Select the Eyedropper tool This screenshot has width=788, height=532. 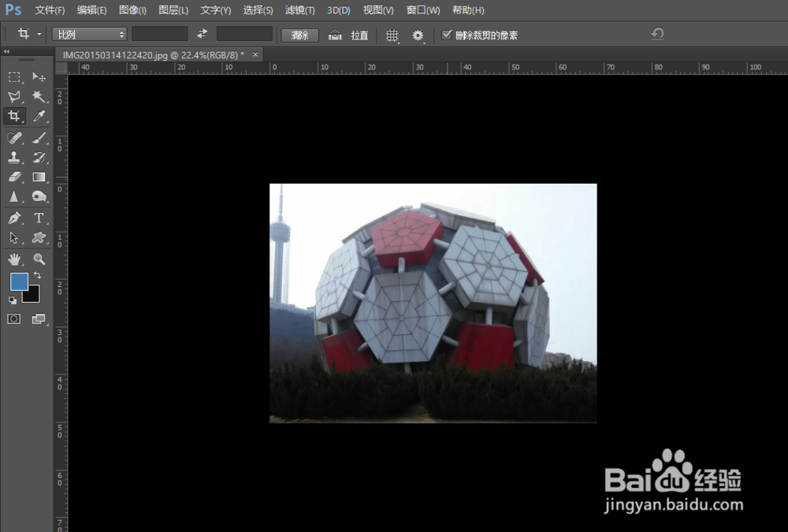(39, 116)
